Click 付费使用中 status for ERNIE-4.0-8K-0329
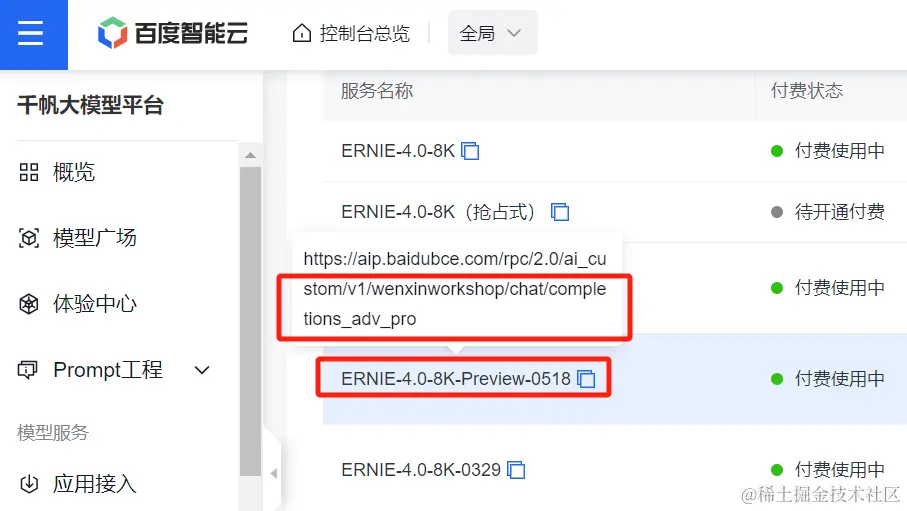Image resolution: width=907 pixels, height=511 pixels. [839, 470]
